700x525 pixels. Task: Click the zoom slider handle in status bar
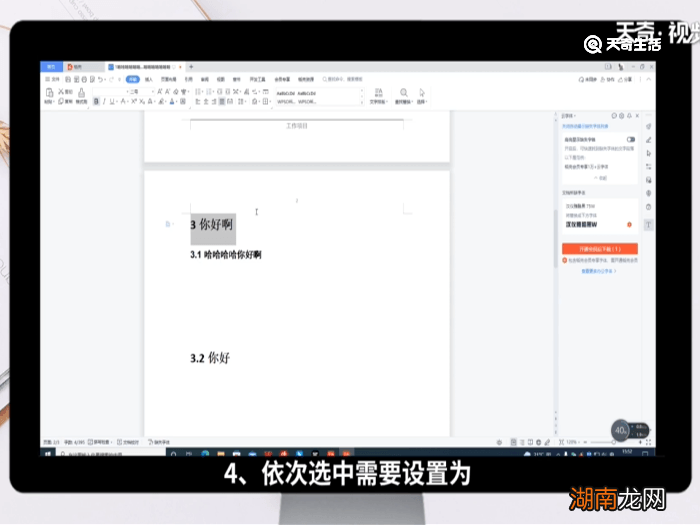click(x=614, y=442)
